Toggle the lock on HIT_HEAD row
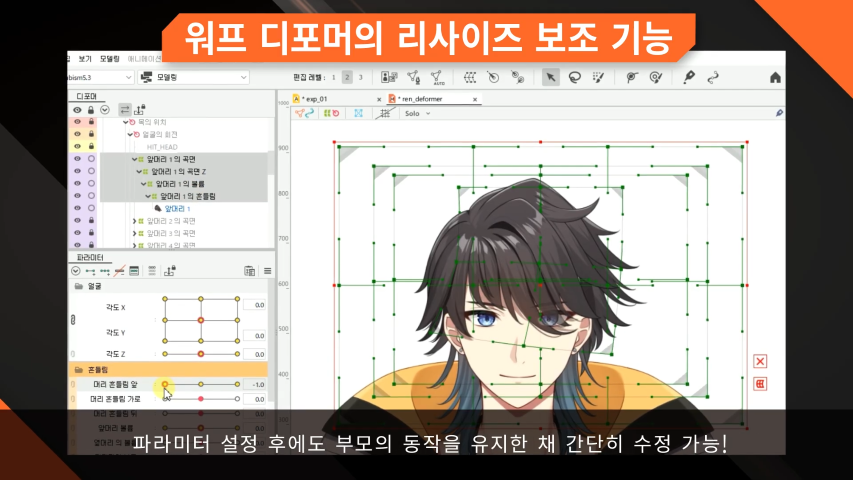 point(91,146)
